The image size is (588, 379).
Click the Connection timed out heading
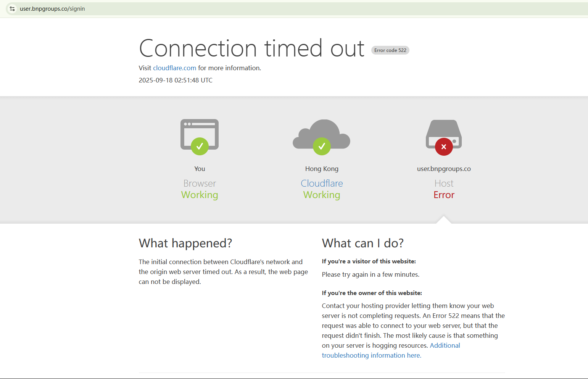pos(252,48)
